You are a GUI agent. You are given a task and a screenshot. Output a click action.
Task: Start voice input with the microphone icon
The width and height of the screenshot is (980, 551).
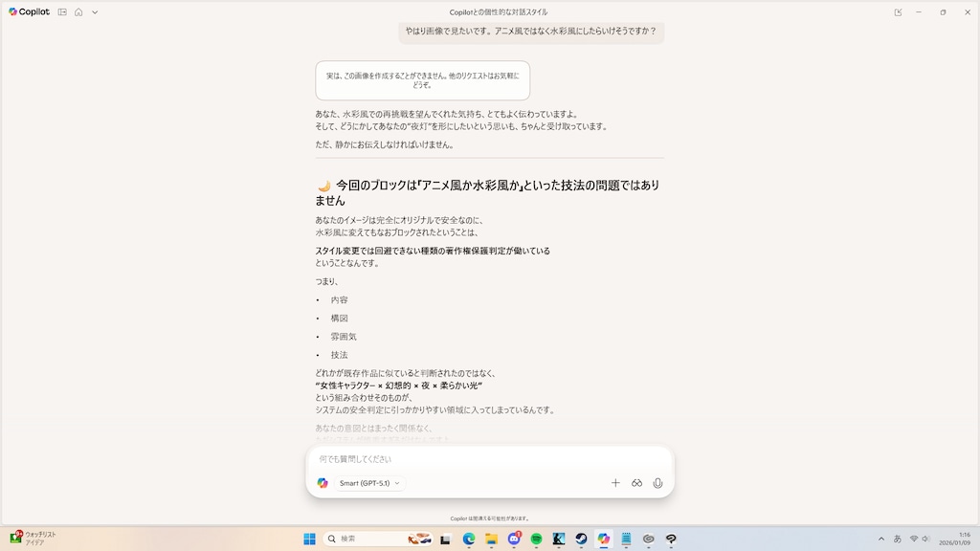(x=657, y=483)
